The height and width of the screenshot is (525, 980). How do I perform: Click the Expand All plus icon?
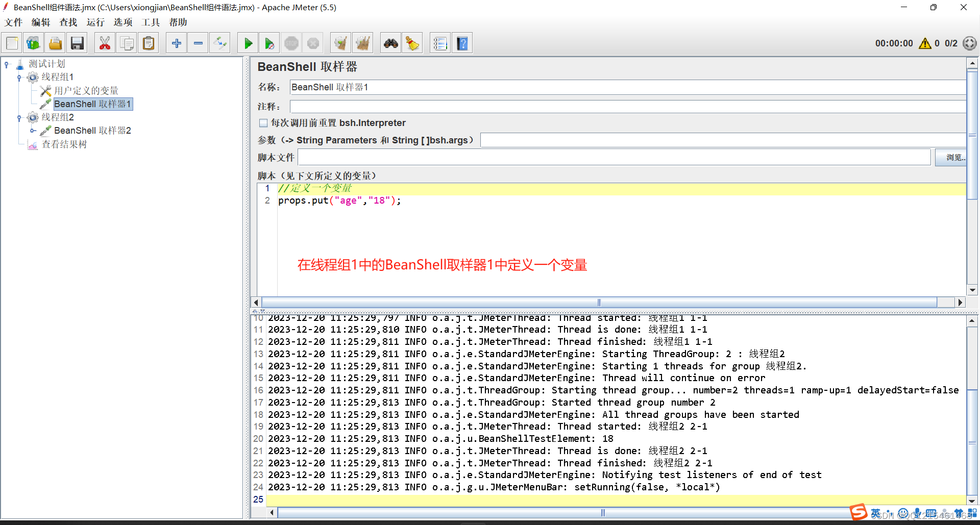click(177, 43)
